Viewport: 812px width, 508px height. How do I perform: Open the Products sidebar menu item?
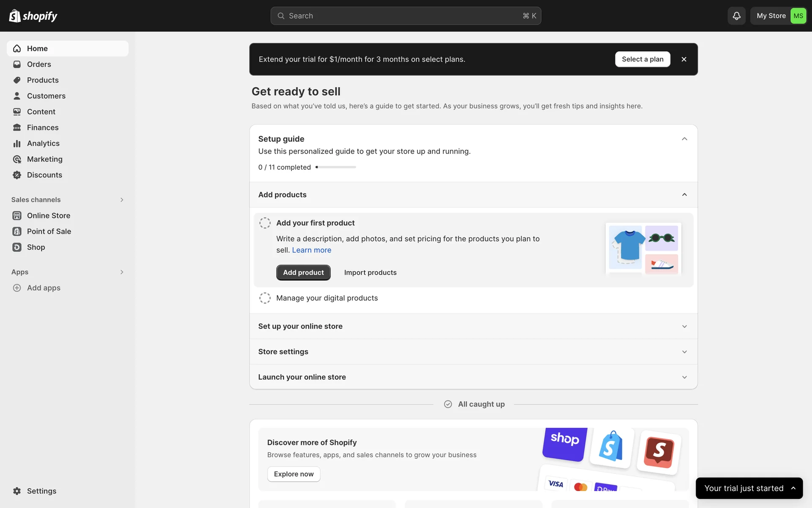[x=43, y=80]
